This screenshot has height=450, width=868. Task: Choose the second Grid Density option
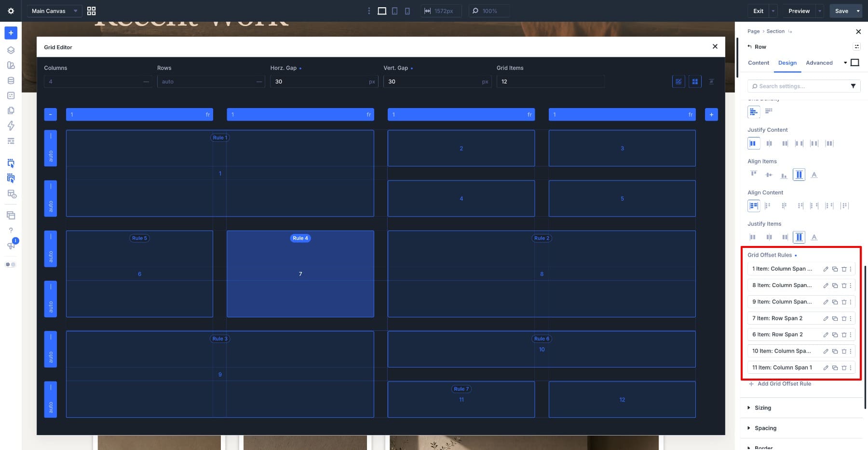click(769, 111)
